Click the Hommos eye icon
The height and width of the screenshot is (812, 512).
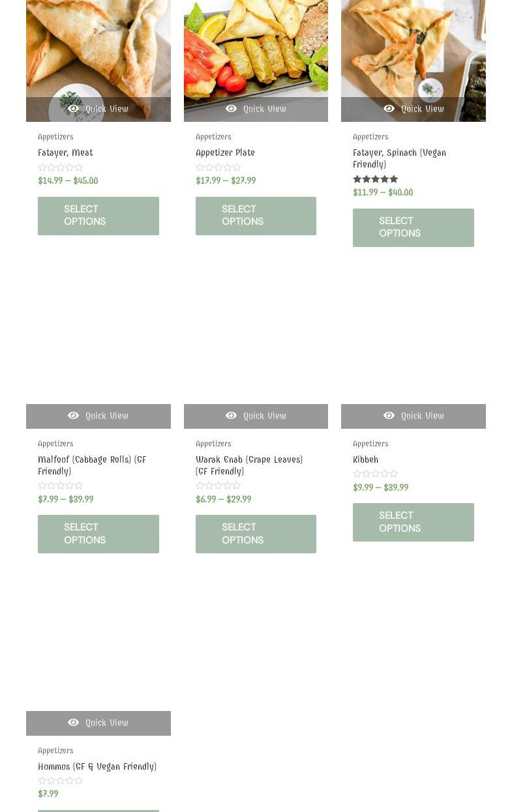point(74,723)
